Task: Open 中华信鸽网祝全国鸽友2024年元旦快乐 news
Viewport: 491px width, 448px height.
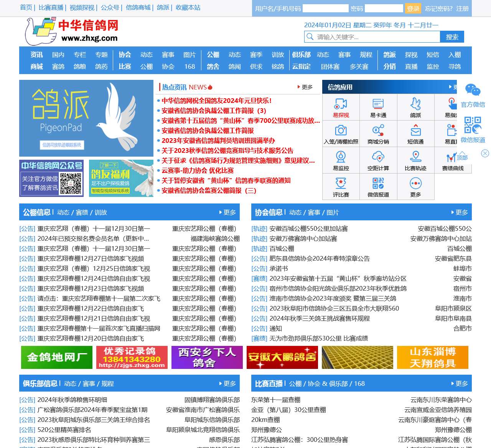Action: click(217, 101)
